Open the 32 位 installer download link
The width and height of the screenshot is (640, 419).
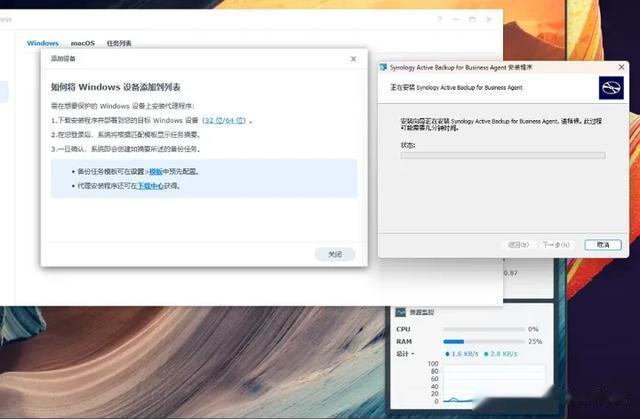coord(213,120)
